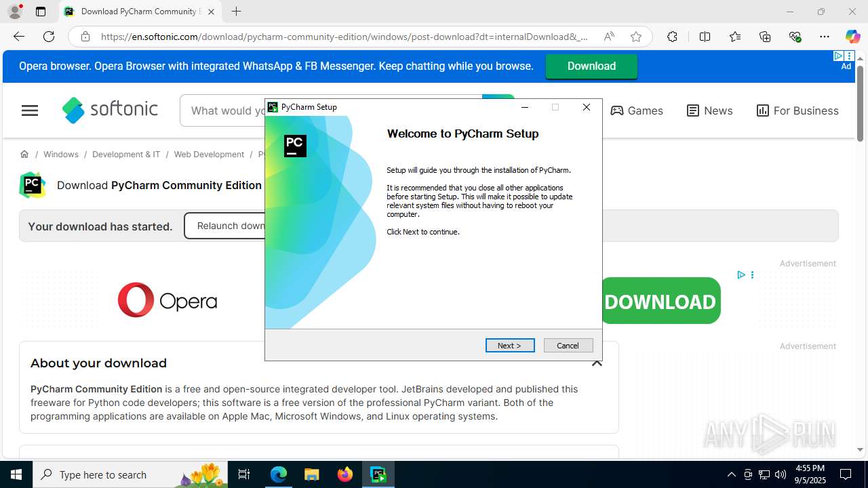The image size is (868, 488).
Task: Cancel the PyCharm Setup wizard
Action: (x=568, y=346)
